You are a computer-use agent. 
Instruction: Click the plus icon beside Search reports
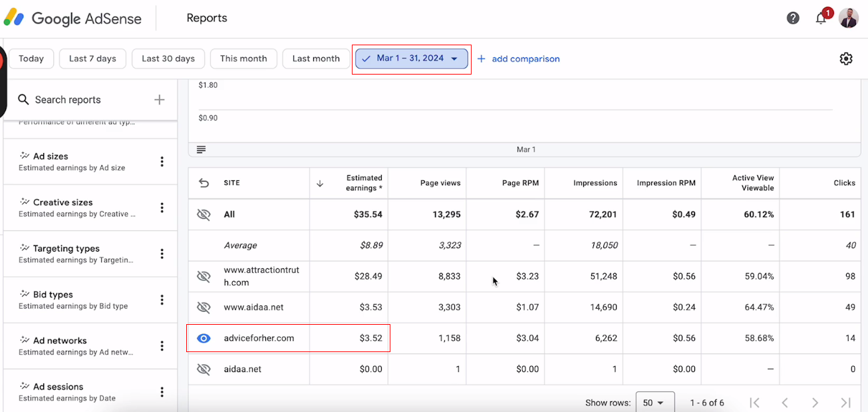(x=159, y=100)
